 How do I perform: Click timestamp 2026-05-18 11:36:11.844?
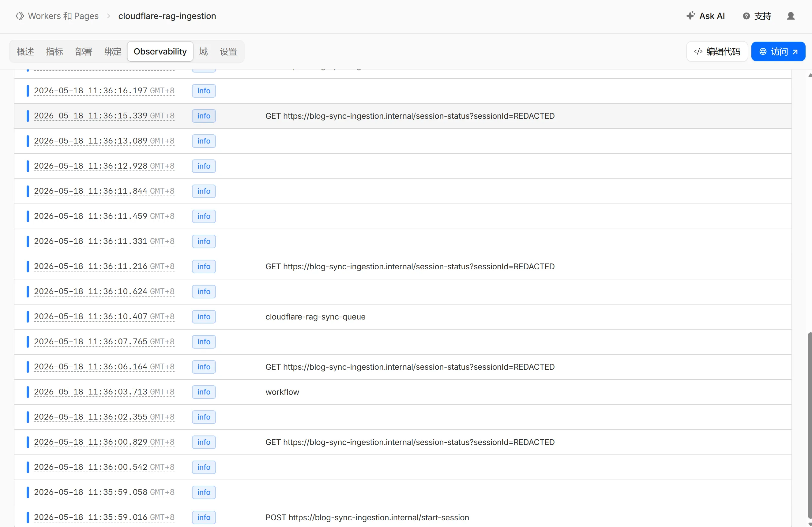[x=104, y=191]
